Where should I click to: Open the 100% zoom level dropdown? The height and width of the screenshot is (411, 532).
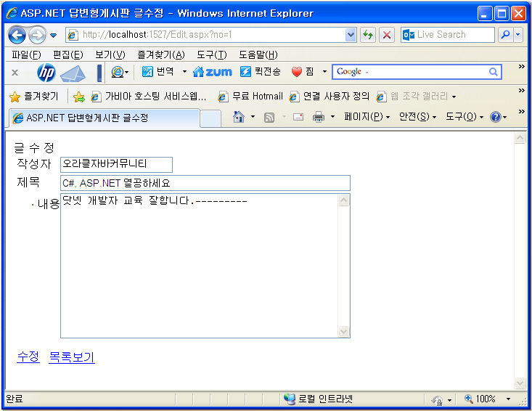[x=508, y=399]
